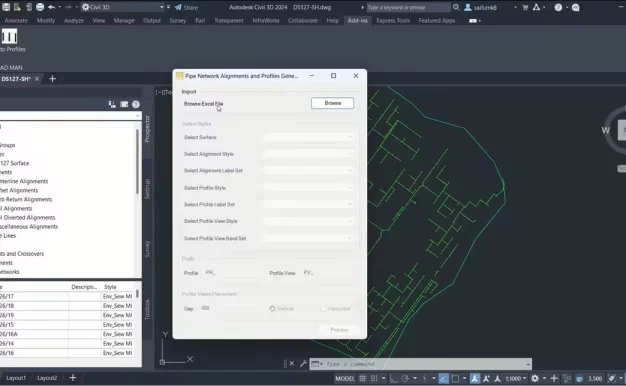Toggle annotative object visibility highlighted icon
This screenshot has width=626, height=386.
pos(475,378)
